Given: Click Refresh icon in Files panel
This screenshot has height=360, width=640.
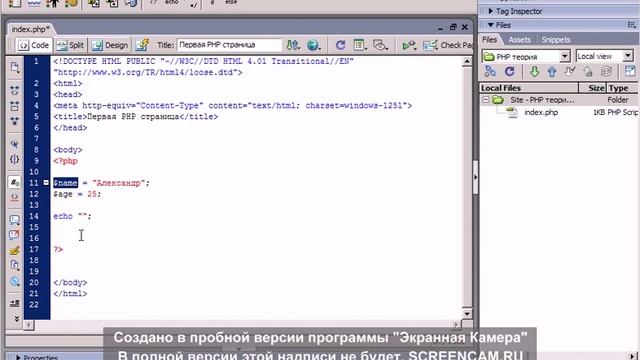Looking at the screenshot, I should (509, 71).
